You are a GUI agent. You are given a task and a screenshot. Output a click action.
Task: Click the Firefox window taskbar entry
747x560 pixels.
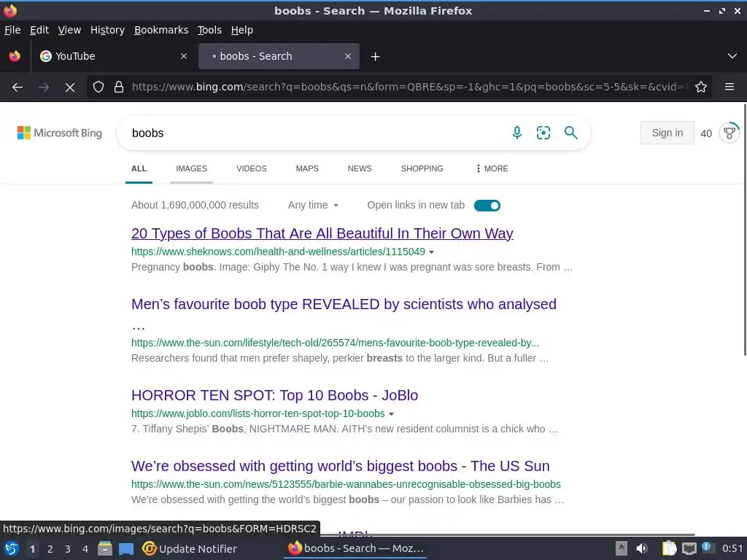pos(356,548)
